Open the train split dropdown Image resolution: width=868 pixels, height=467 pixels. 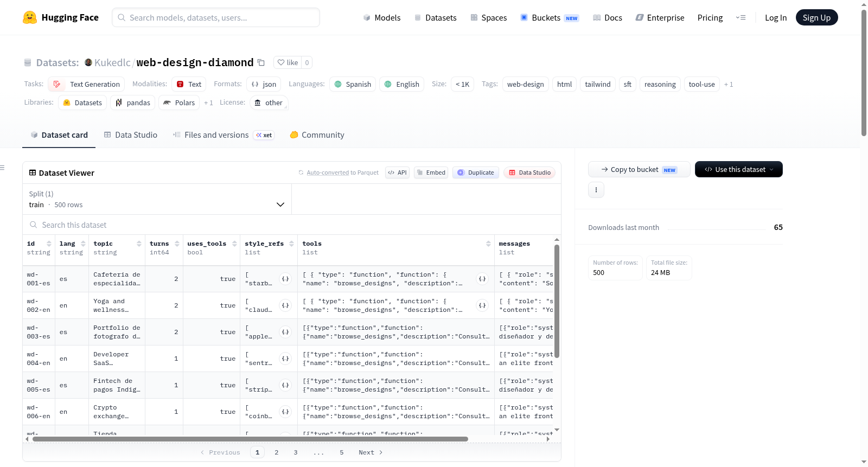tap(157, 199)
